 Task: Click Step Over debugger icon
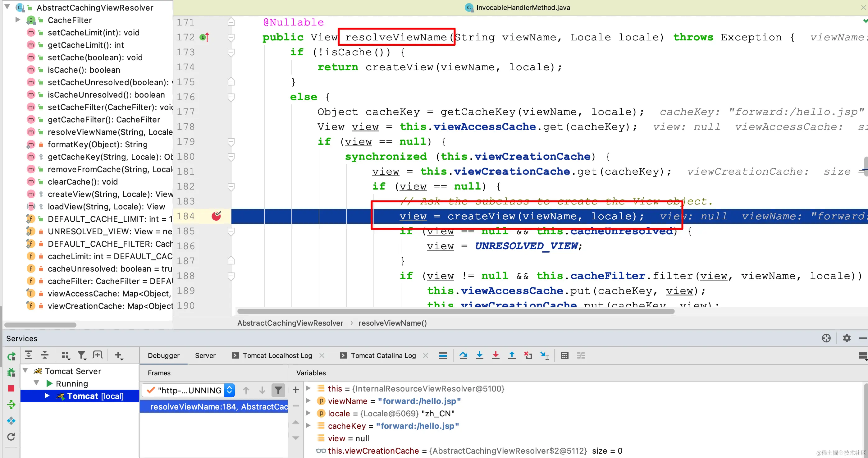(x=463, y=355)
